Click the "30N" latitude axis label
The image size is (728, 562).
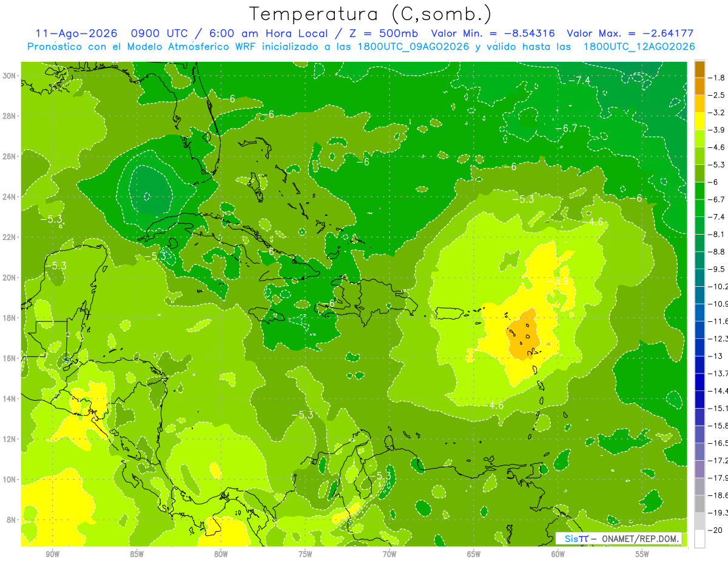[x=10, y=76]
